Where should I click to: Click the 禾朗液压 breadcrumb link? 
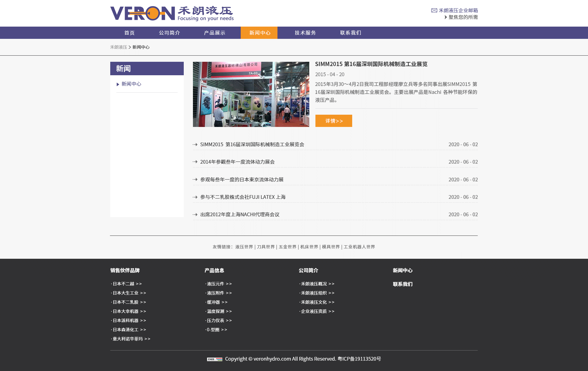[119, 47]
